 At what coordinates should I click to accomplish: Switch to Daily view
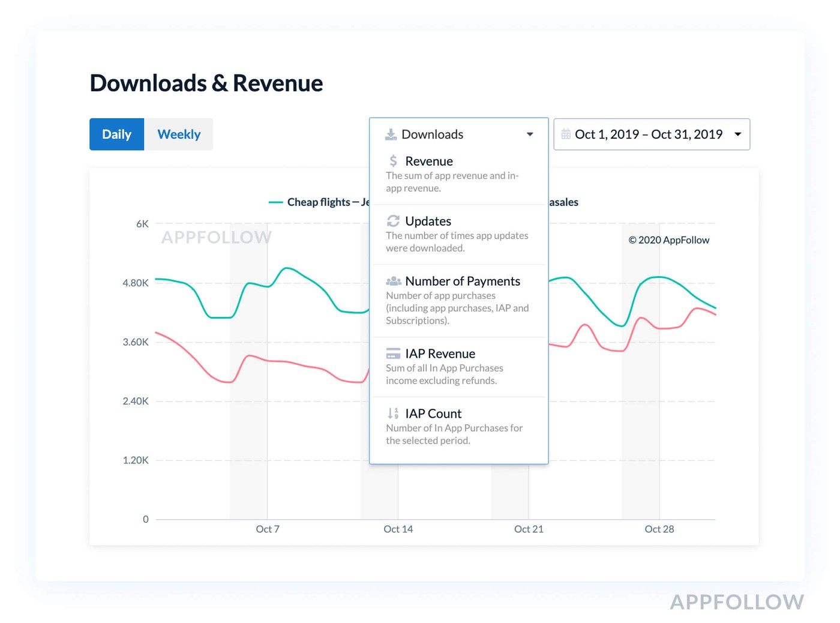pos(116,134)
